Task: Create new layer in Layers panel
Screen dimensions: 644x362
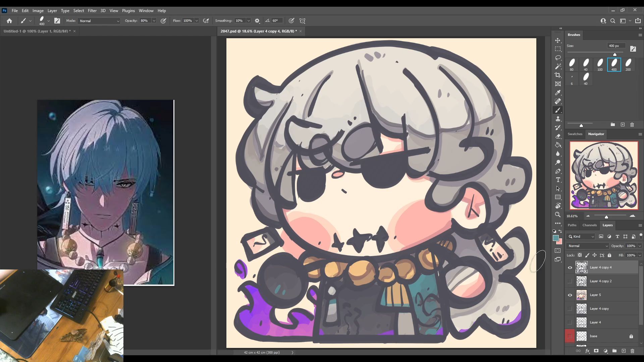Action: [x=624, y=351]
